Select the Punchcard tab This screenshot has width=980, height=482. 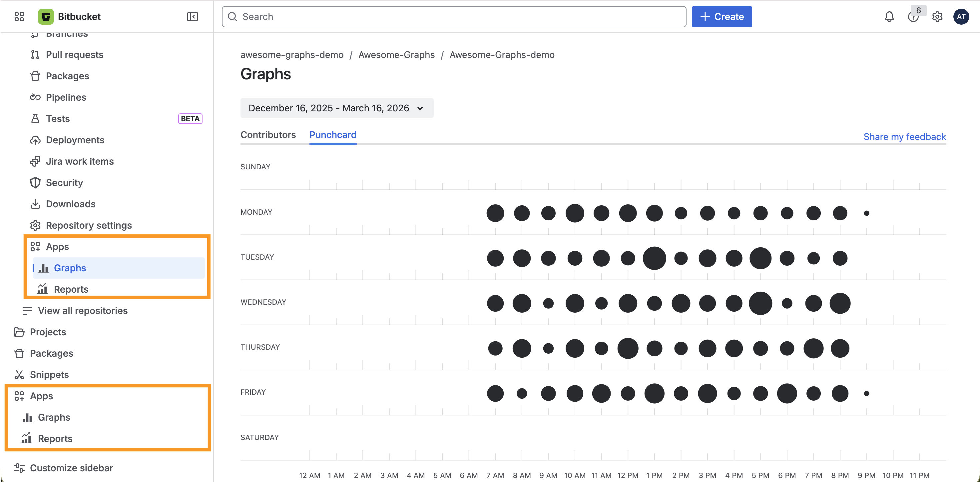click(332, 135)
